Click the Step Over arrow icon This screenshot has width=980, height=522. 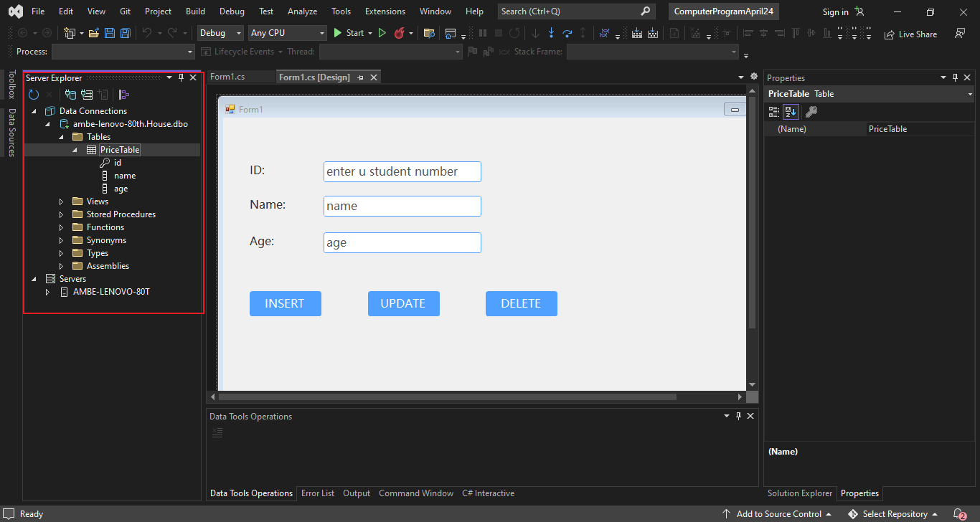(567, 33)
